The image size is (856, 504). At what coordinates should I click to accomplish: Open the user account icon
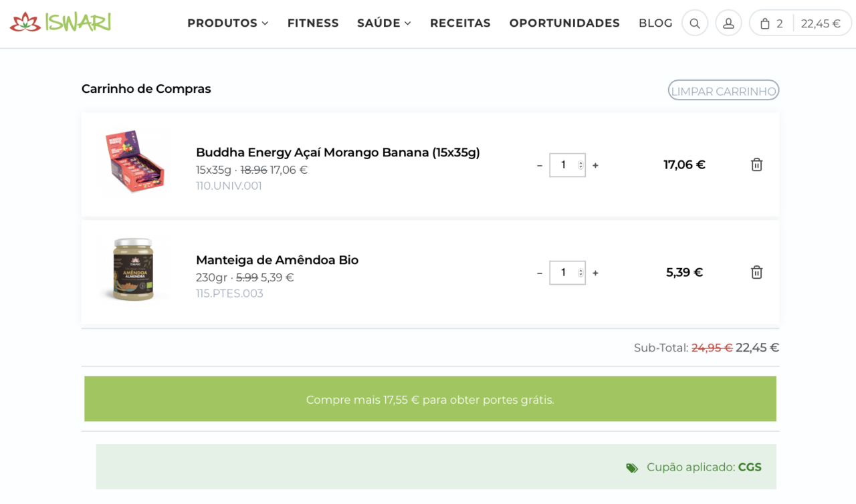[728, 23]
